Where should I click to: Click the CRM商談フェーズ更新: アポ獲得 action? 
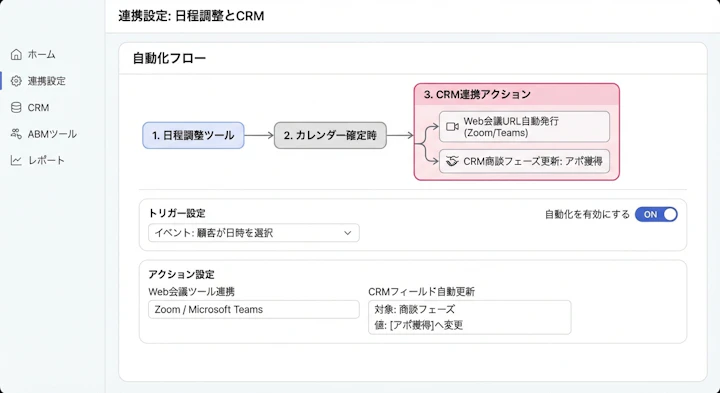pos(524,161)
